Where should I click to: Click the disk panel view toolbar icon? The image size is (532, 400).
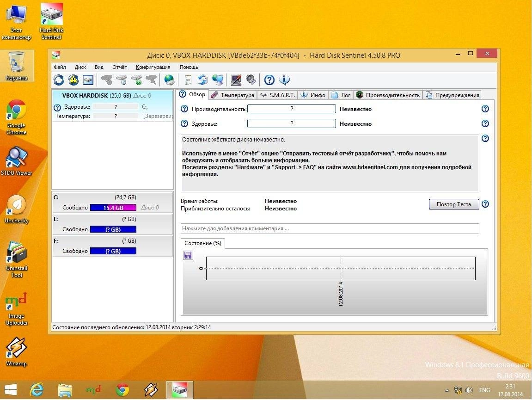[x=88, y=80]
